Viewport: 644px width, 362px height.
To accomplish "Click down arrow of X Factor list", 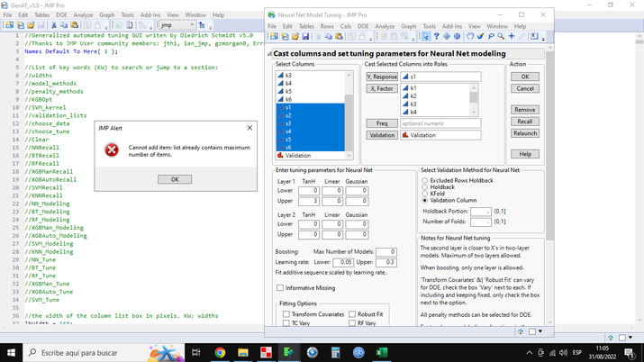I will [x=474, y=112].
